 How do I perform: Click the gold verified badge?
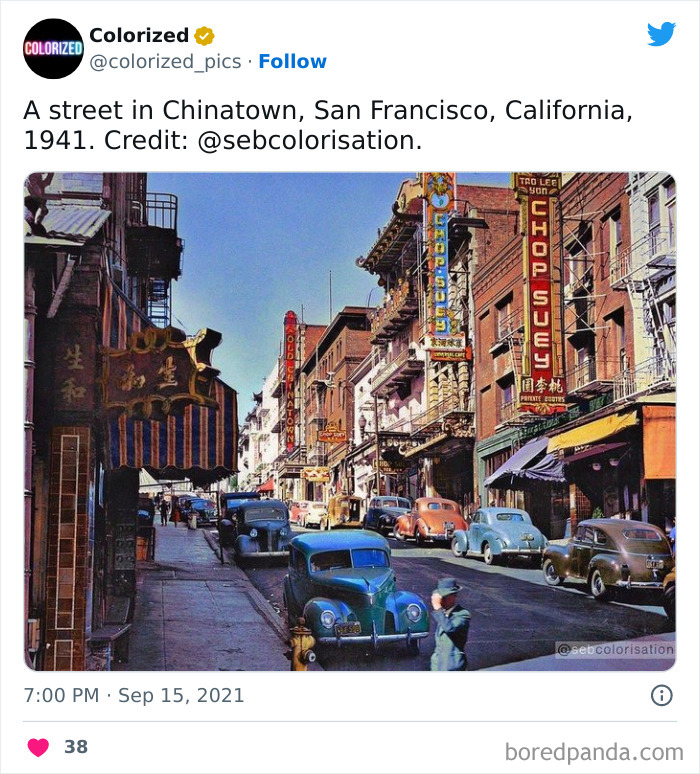click(204, 36)
